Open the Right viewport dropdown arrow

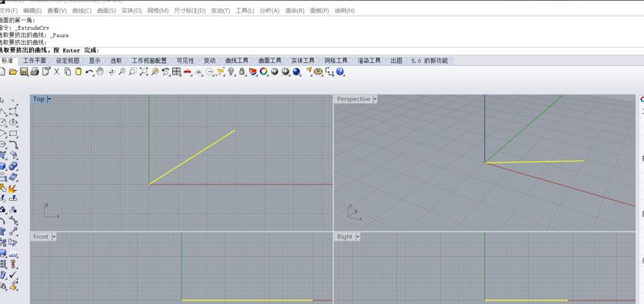pos(357,236)
